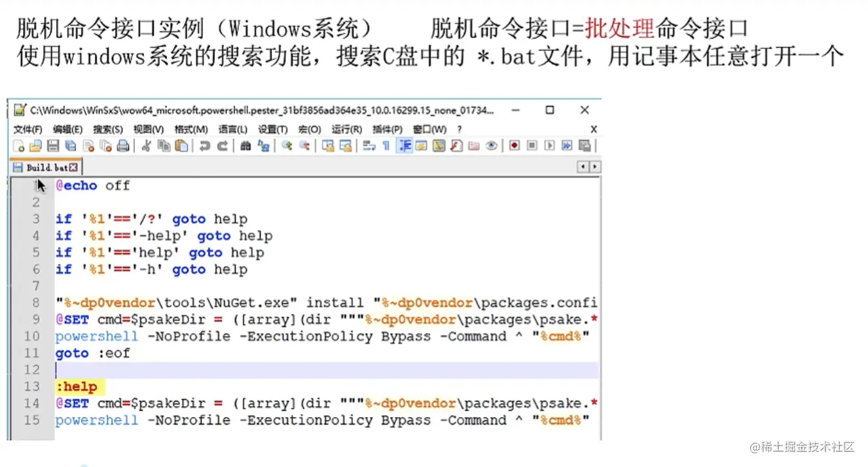
Task: Open the 插件(P) menu
Action: coord(388,129)
